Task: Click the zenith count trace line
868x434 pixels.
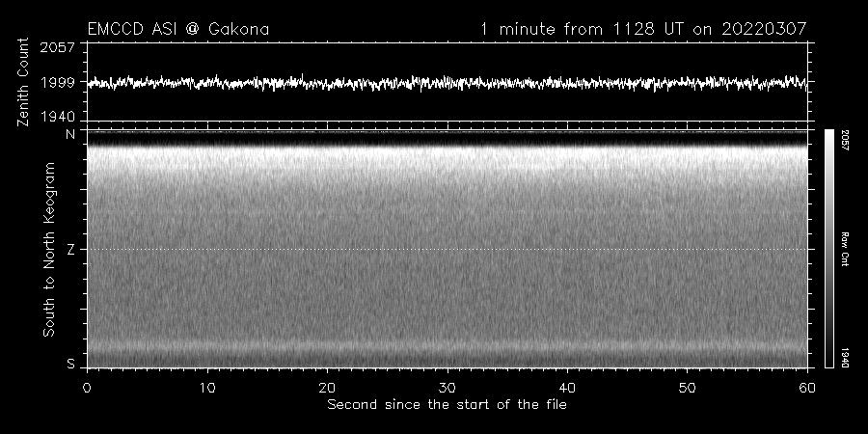Action: [448, 83]
